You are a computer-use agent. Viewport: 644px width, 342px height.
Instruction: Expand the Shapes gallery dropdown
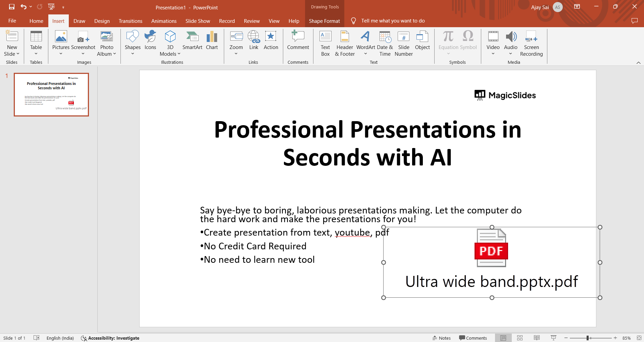133,54
